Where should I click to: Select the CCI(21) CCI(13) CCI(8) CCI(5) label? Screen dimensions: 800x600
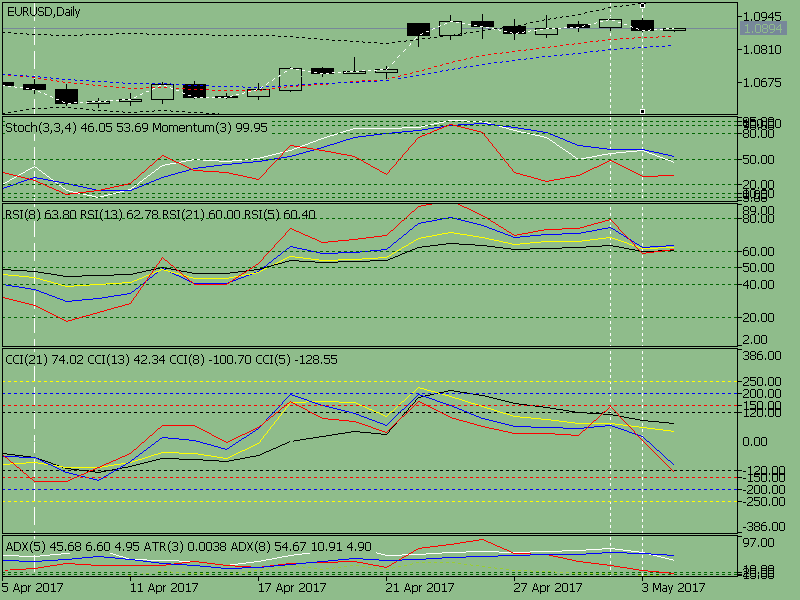click(x=171, y=360)
